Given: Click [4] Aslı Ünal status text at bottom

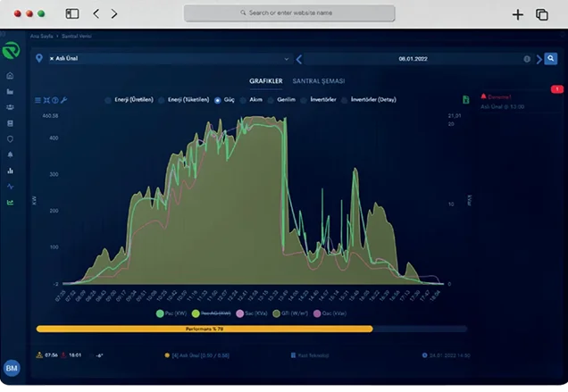Looking at the screenshot, I should tap(200, 355).
